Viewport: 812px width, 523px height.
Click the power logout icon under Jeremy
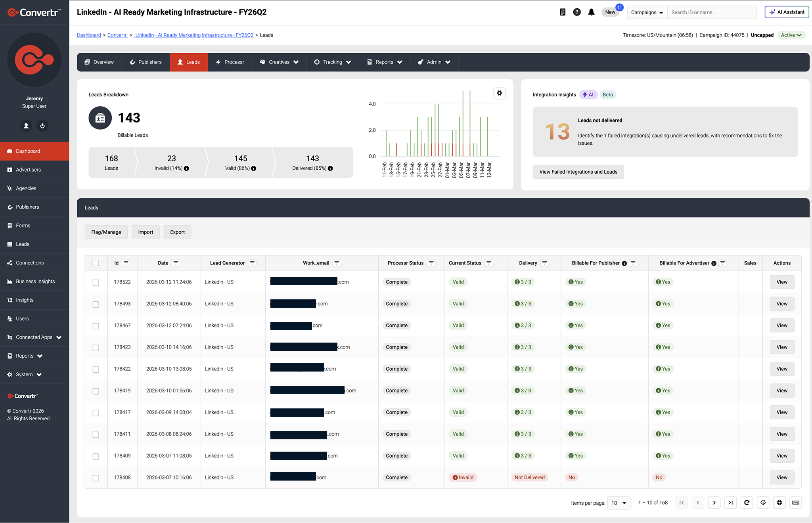42,126
